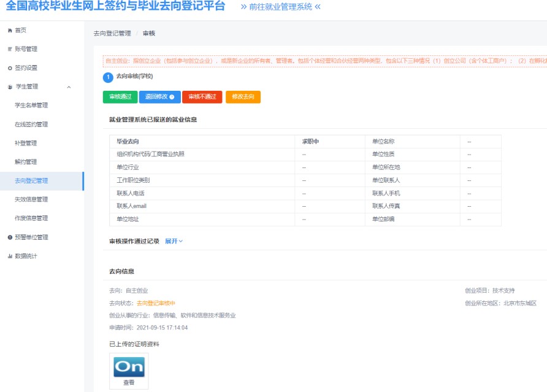Click 去向登记管理 in the breadcrumb
This screenshot has width=547, height=392.
(112, 33)
